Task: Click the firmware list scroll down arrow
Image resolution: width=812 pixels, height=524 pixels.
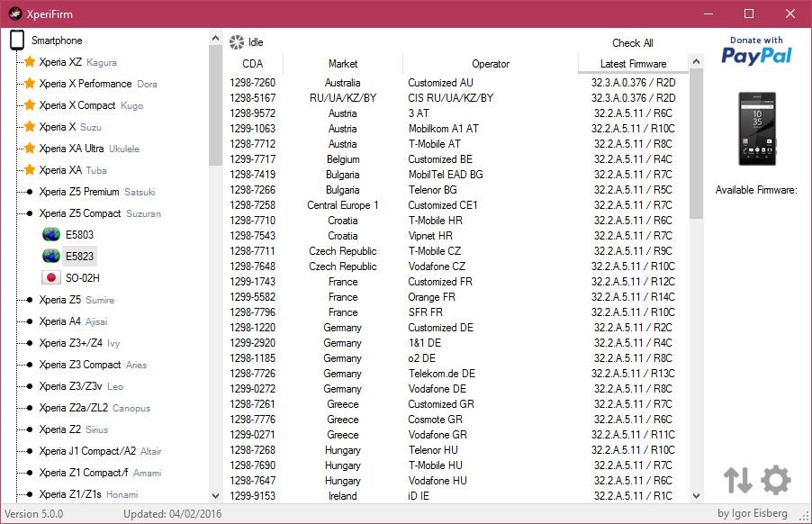Action: pyautogui.click(x=697, y=495)
